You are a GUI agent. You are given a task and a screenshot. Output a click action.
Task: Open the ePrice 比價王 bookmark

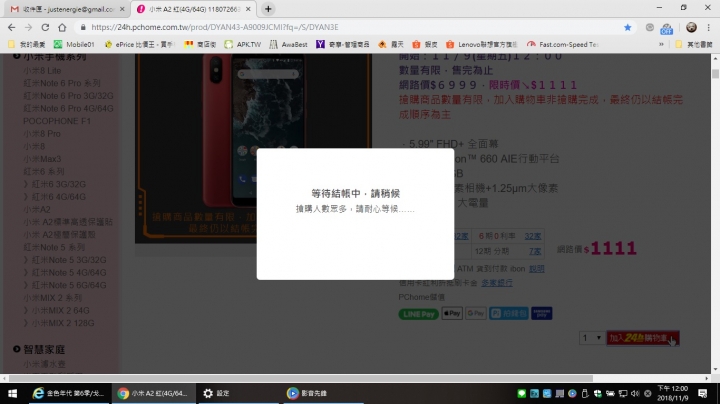coord(140,45)
